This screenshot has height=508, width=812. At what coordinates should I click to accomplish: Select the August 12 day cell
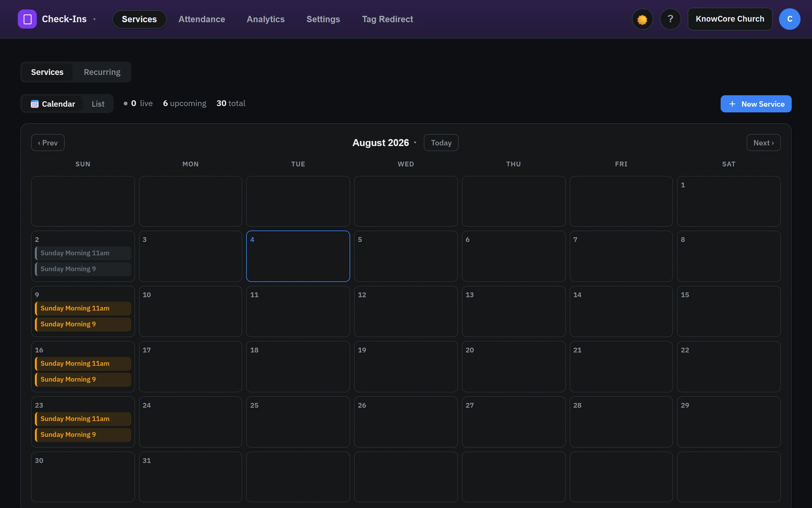tap(406, 311)
